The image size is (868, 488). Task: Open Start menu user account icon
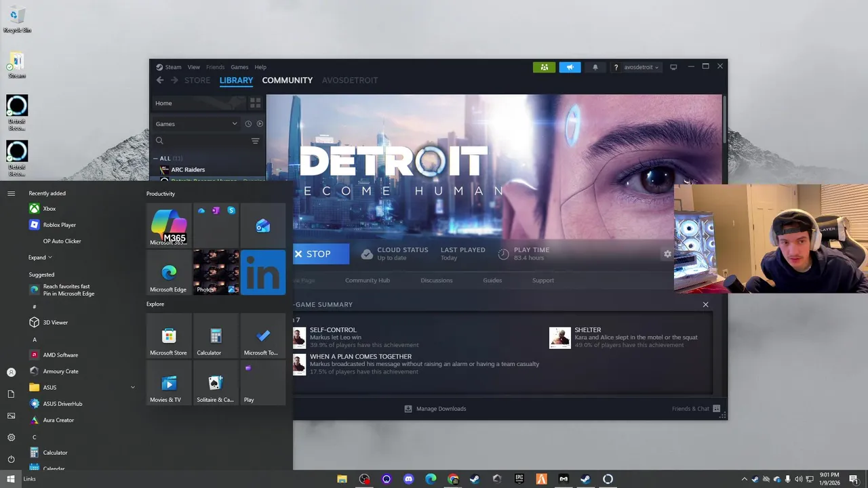[11, 372]
